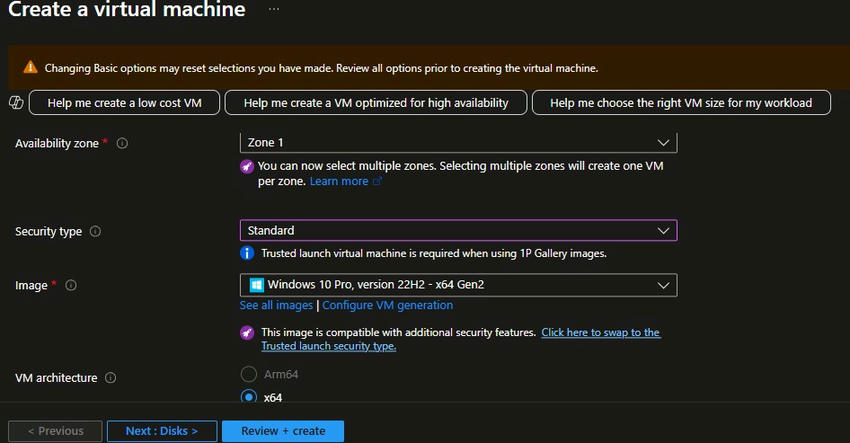This screenshot has width=850, height=443.
Task: Select the x64 architecture radio button
Action: pyautogui.click(x=249, y=397)
